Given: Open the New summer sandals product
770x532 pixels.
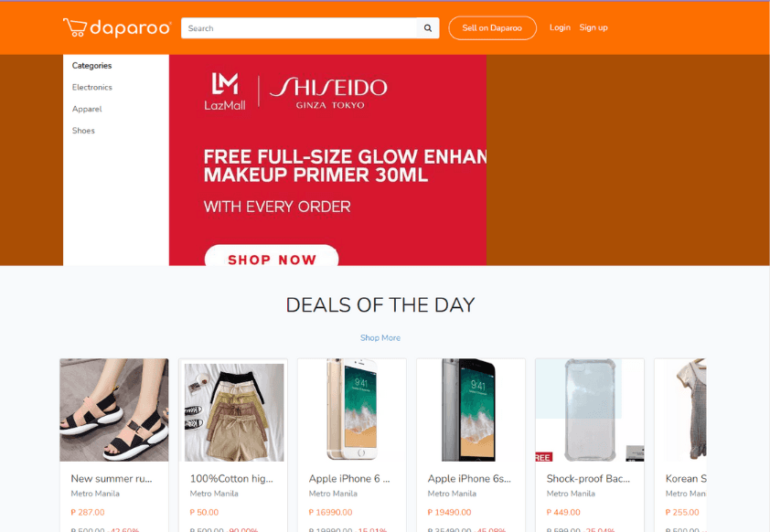Looking at the screenshot, I should pos(113,410).
